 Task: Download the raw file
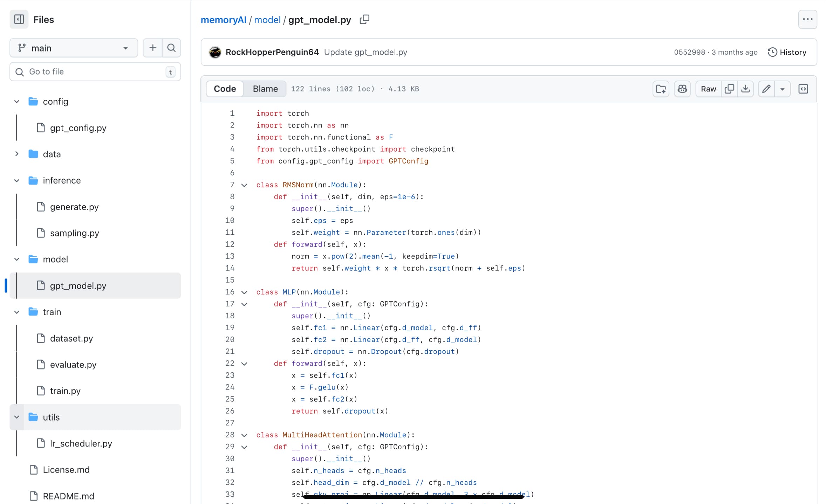(746, 89)
